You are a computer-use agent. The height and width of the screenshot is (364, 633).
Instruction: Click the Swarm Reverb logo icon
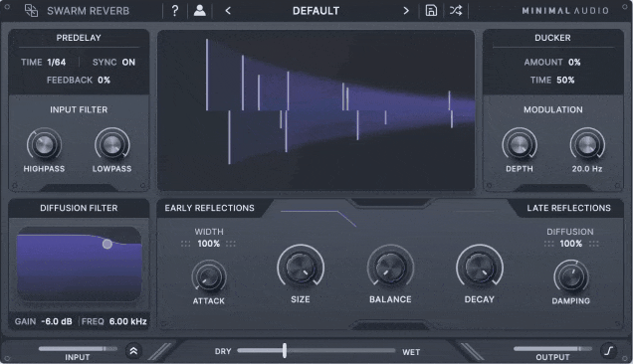point(31,11)
